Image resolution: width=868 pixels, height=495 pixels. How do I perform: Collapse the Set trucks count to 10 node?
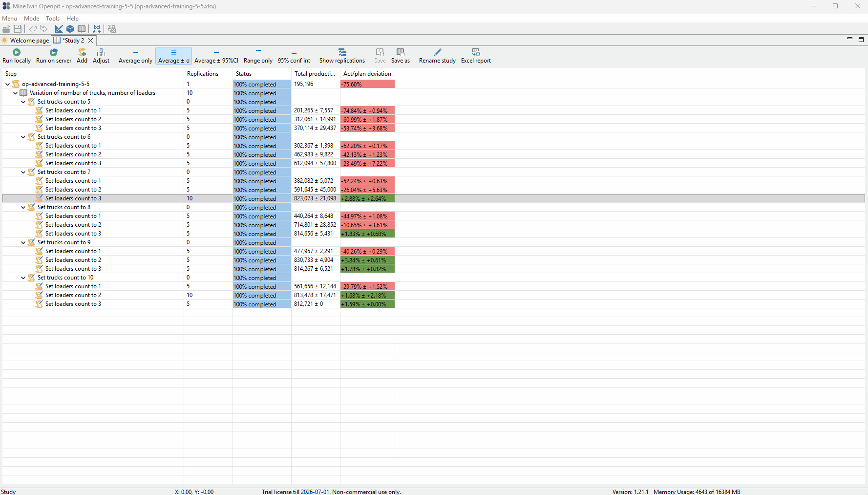(x=23, y=278)
